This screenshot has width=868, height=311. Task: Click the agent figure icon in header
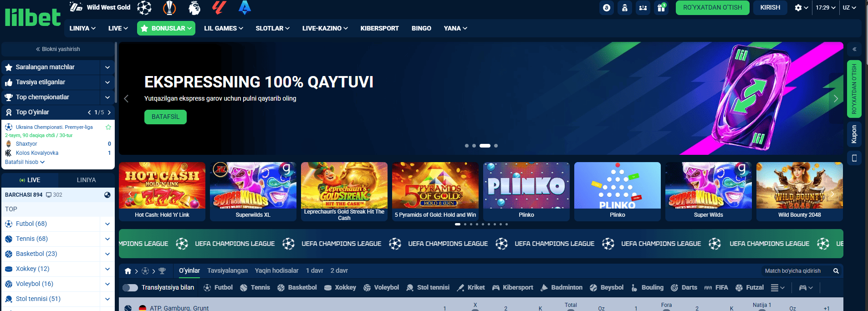click(x=625, y=8)
